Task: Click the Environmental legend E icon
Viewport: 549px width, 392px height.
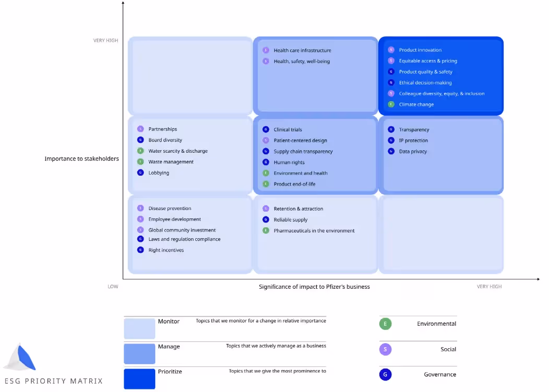Action: pos(385,324)
